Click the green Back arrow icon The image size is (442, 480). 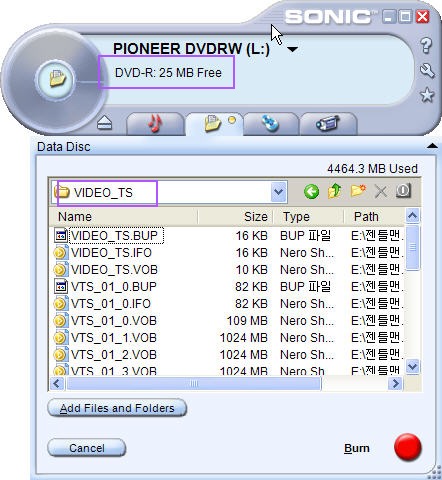pyautogui.click(x=311, y=192)
